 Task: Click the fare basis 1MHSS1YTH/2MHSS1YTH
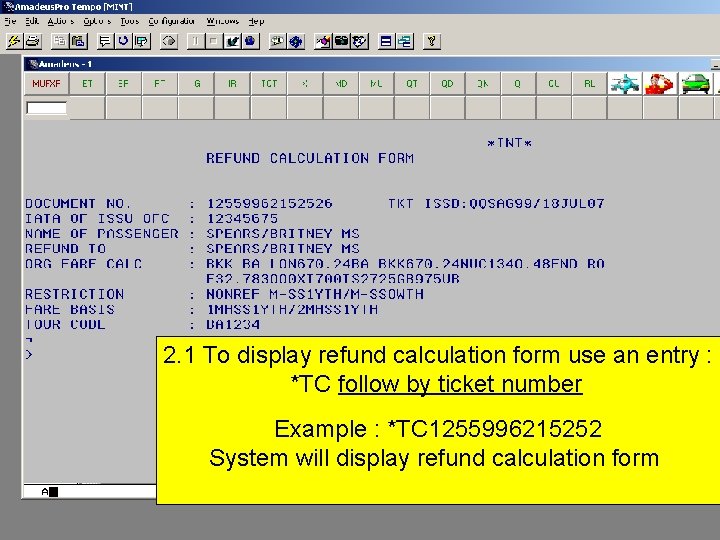292,309
